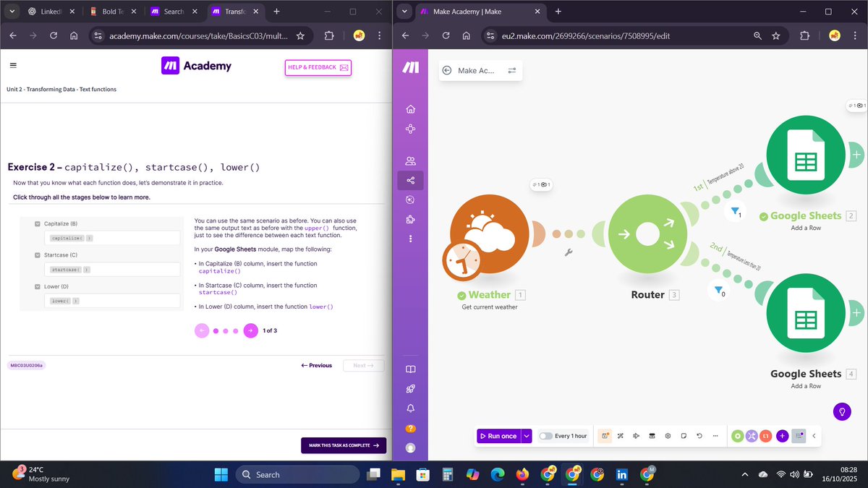
Task: Click the purple tools favorites icon
Action: (752, 436)
